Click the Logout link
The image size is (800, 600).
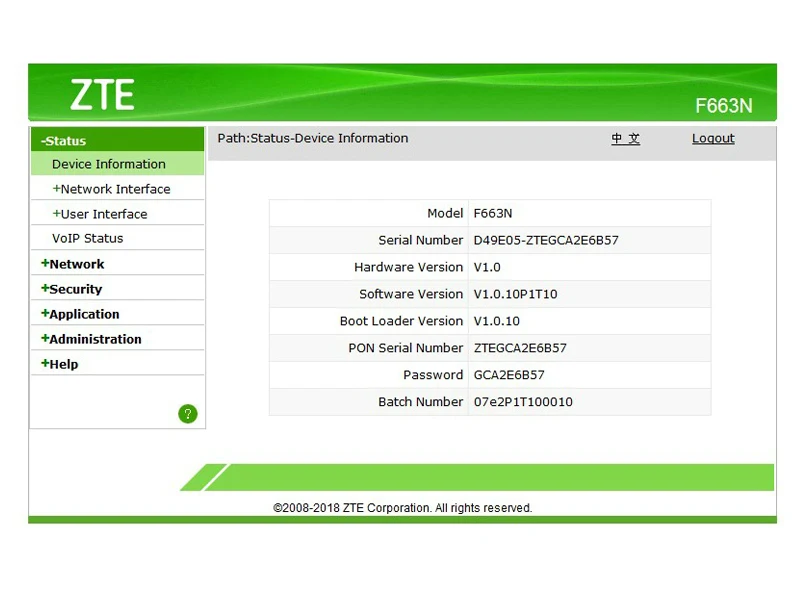click(x=713, y=138)
